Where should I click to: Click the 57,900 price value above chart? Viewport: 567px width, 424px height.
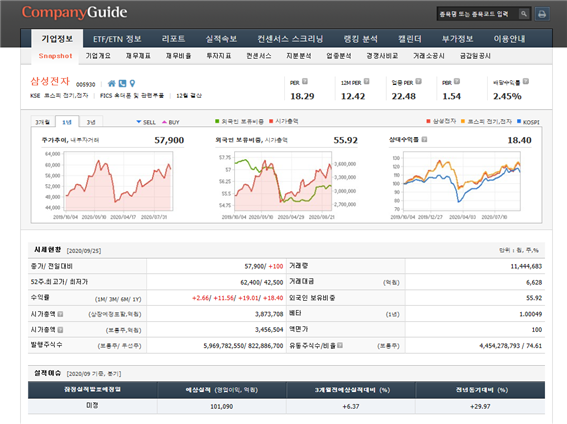[x=169, y=140]
